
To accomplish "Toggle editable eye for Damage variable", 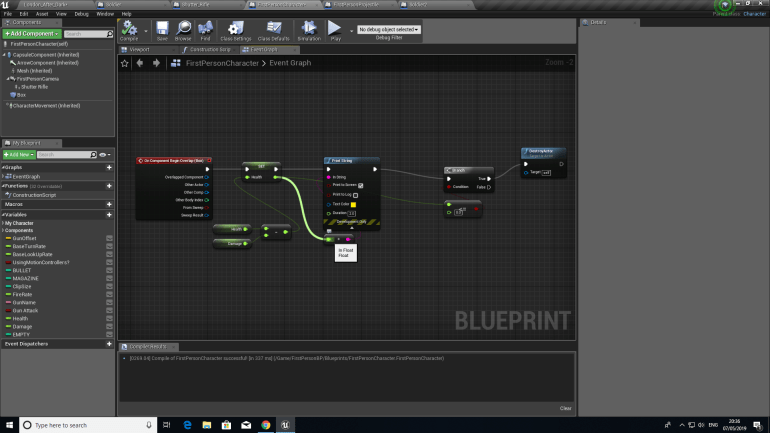I will click(x=110, y=326).
